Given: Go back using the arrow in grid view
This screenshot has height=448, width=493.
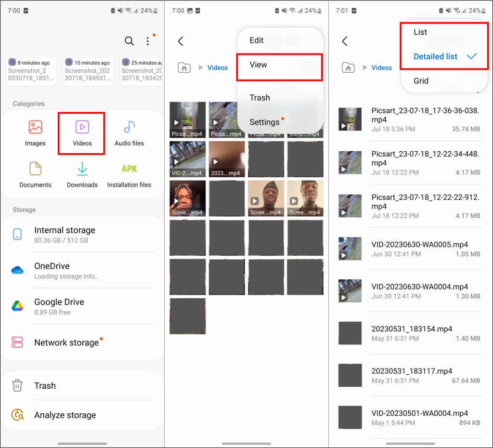Looking at the screenshot, I should (181, 41).
